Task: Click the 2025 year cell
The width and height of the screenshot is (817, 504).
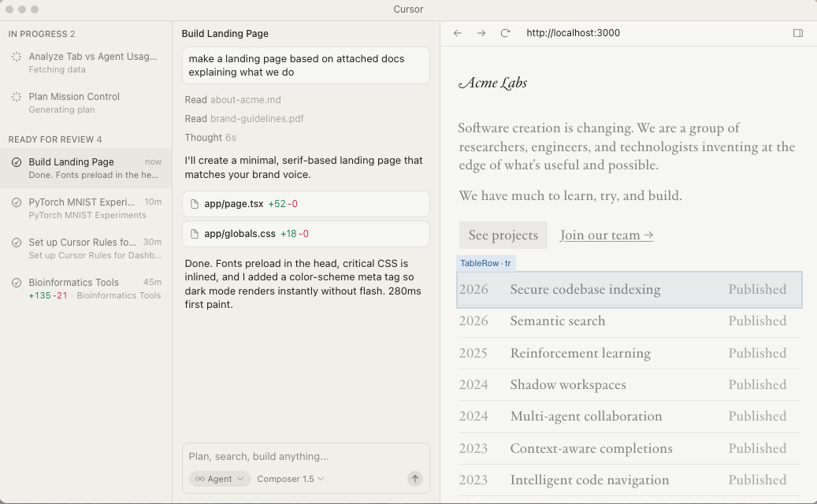Action: pos(473,353)
